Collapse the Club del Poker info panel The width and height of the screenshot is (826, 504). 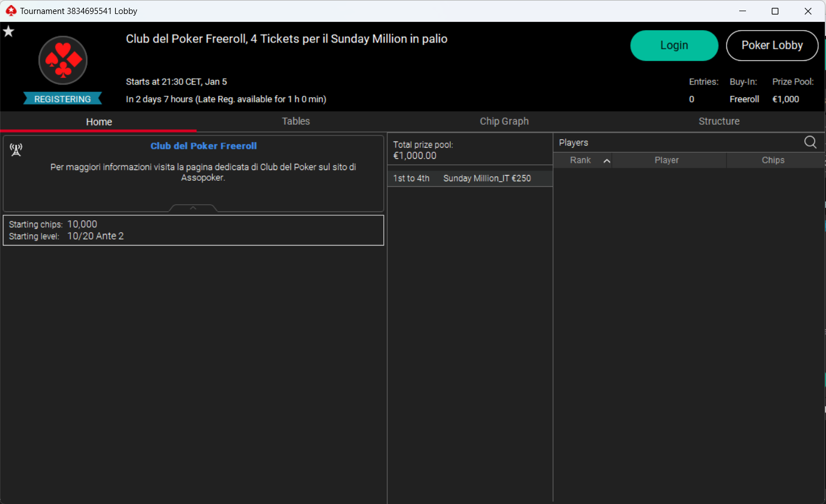coord(193,208)
